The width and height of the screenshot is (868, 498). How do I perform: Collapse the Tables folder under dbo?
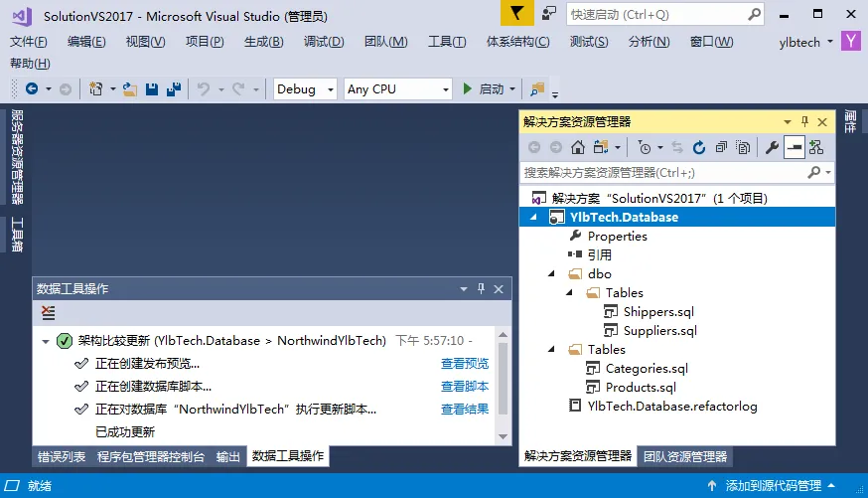569,292
